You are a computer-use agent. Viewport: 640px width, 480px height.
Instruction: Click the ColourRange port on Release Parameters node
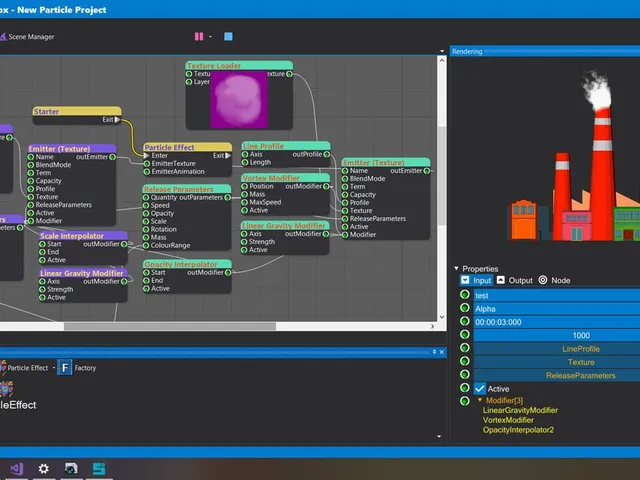(146, 246)
